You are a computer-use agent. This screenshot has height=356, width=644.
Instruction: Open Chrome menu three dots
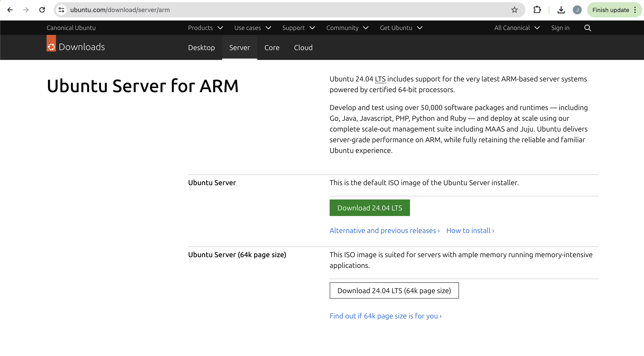[x=635, y=10]
